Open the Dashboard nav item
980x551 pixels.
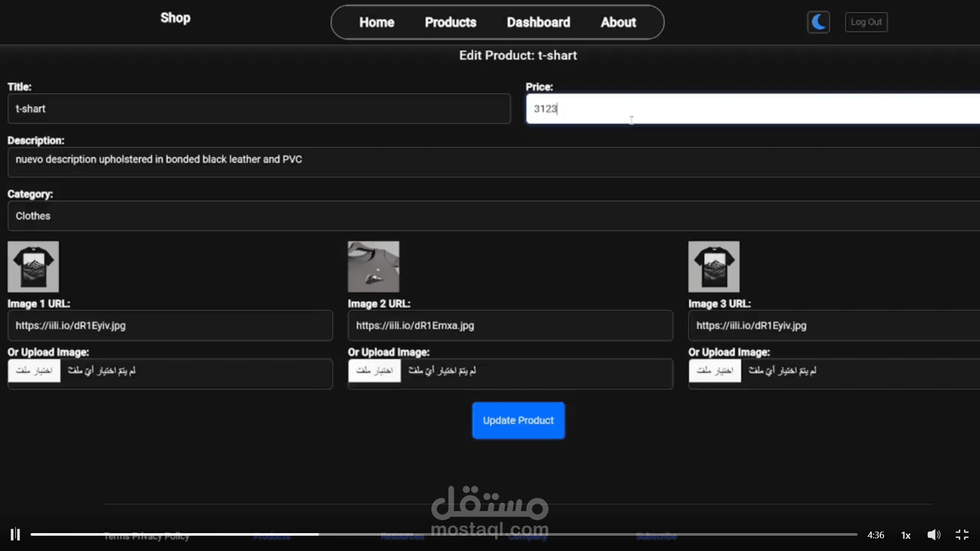click(x=538, y=22)
